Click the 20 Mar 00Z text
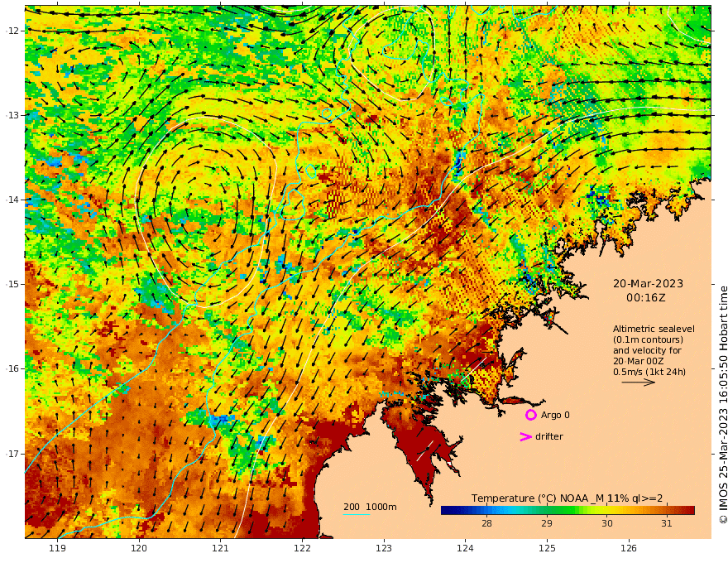 (638, 362)
